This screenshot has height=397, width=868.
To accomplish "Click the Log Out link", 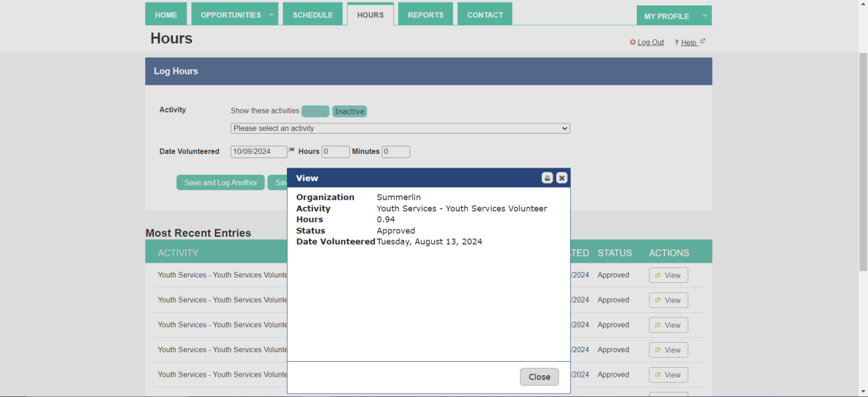I will (x=650, y=42).
